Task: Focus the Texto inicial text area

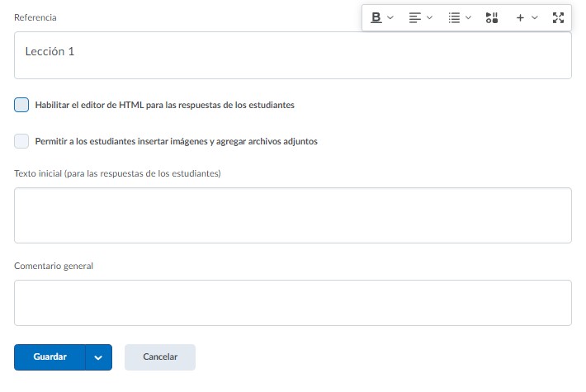Action: [x=292, y=215]
